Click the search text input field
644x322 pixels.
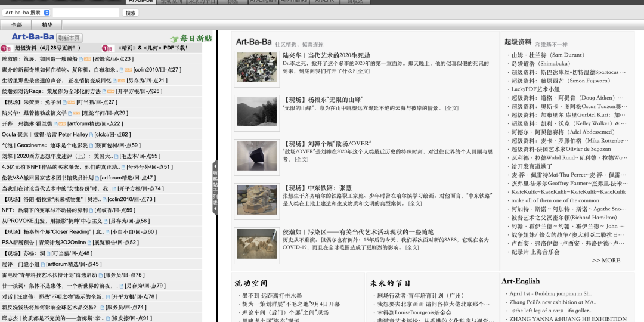point(86,12)
